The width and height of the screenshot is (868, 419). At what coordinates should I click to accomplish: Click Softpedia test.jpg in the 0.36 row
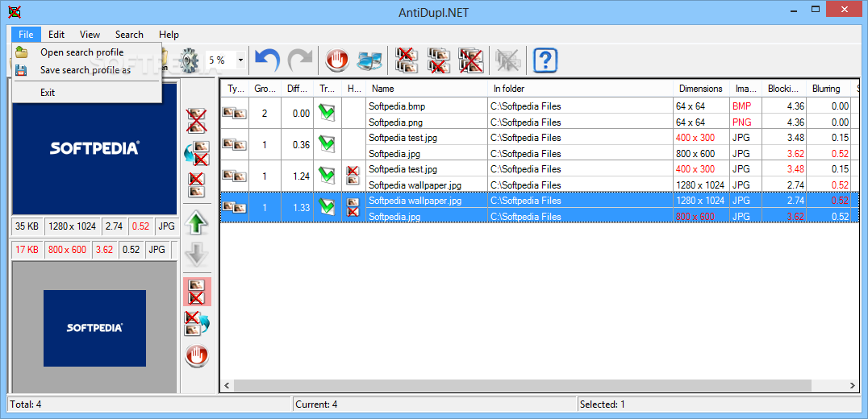tap(403, 138)
